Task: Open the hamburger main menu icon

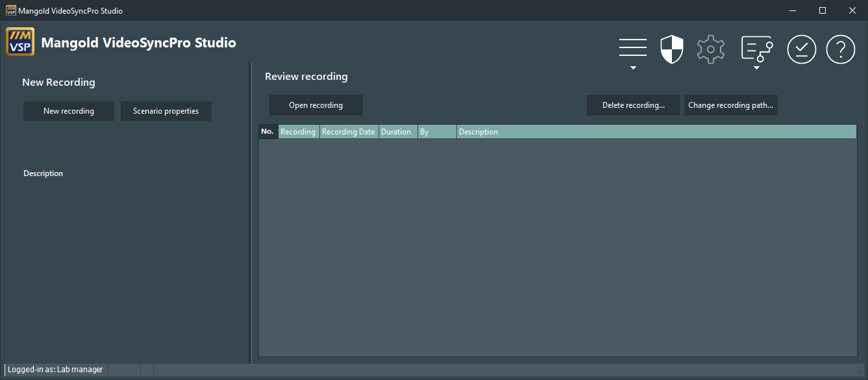Action: tap(632, 48)
